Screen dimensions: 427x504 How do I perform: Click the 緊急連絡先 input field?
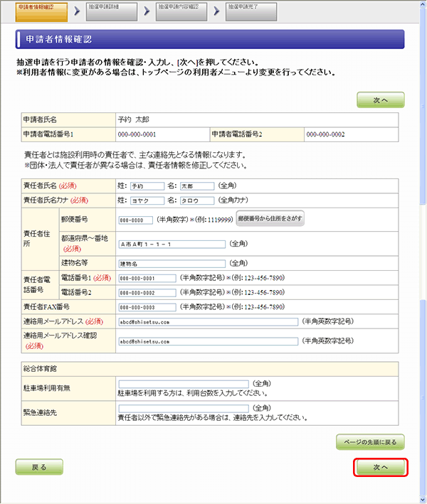(184, 409)
